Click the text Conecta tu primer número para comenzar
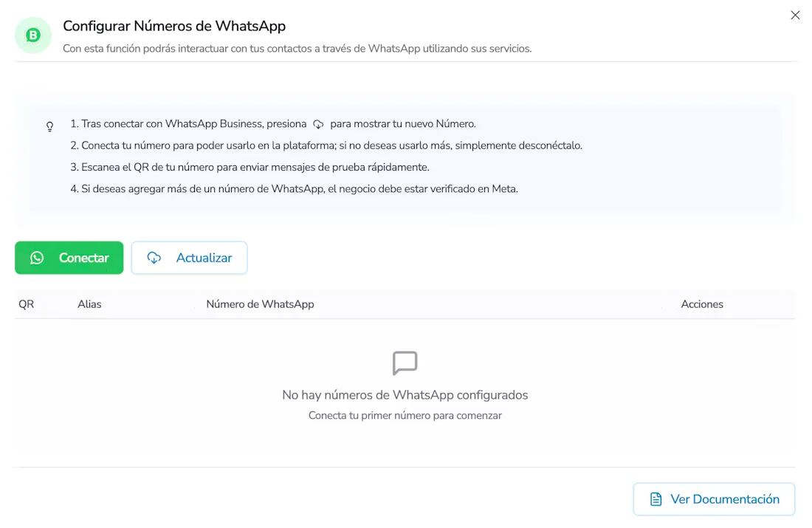Viewport: 812px width, 528px height. 405,415
